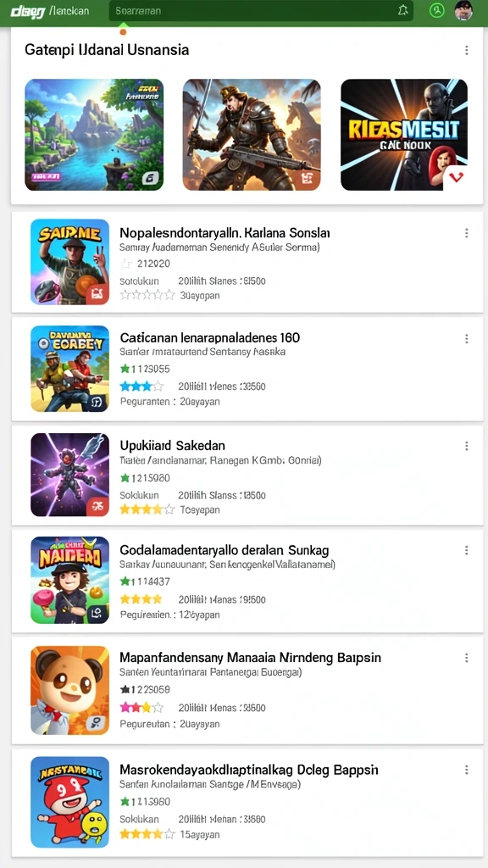Open the three-dot menu for Upukiiard Sakedan
Screen dimensions: 488x868
467,446
